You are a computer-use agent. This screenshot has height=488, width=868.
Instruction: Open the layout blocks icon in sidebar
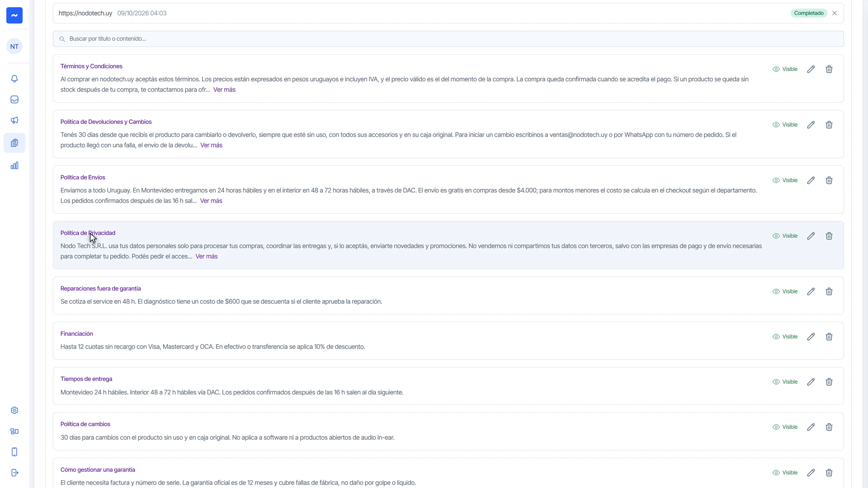click(x=14, y=431)
